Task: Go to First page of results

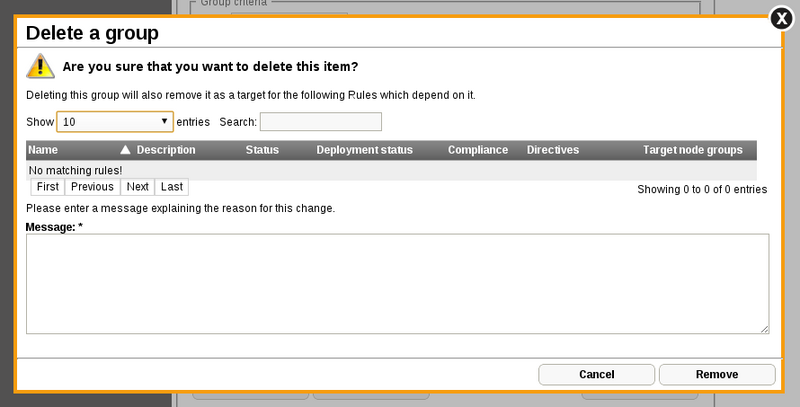Action: click(48, 187)
